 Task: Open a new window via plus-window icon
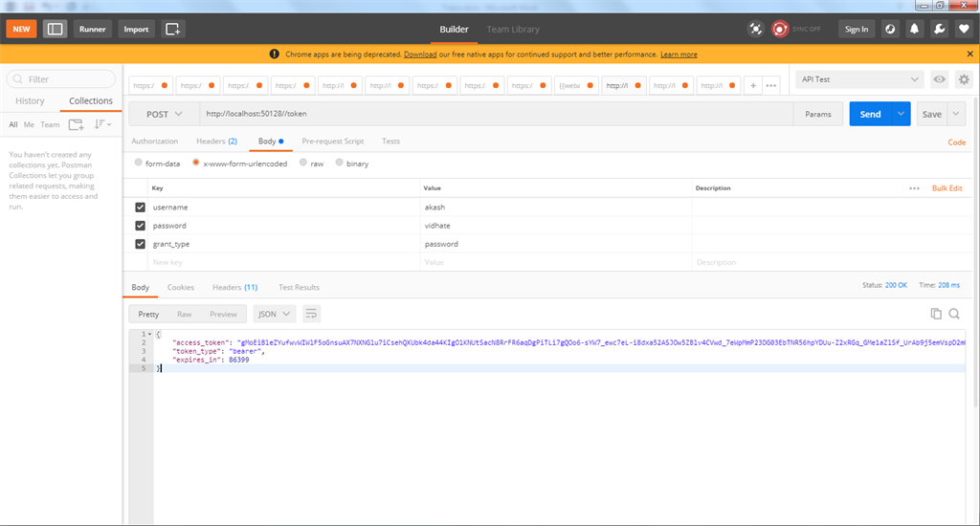coord(172,29)
